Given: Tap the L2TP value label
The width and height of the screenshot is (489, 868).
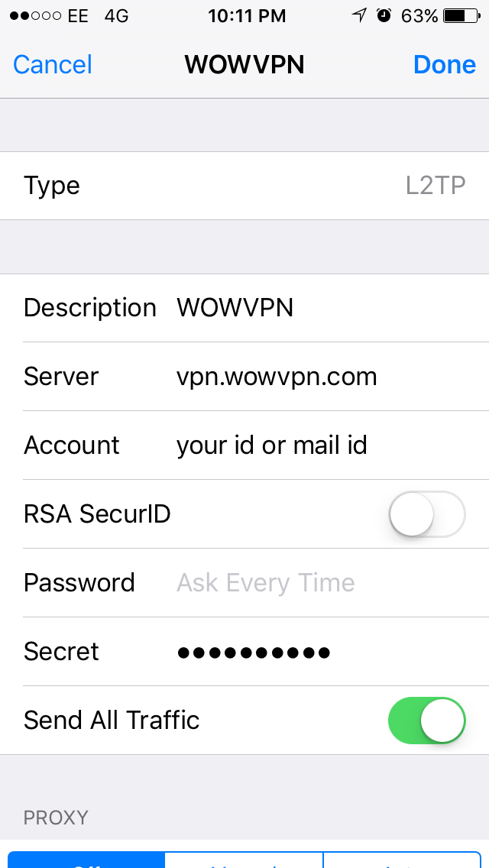Looking at the screenshot, I should [x=436, y=186].
